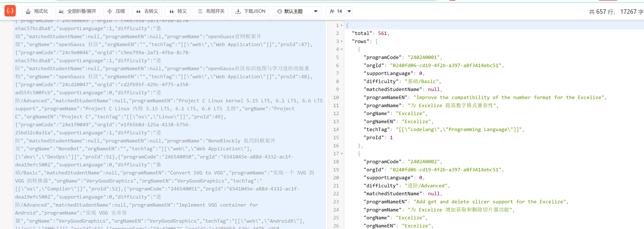
Task: Click the layout lines icon
Action: (x=200, y=12)
